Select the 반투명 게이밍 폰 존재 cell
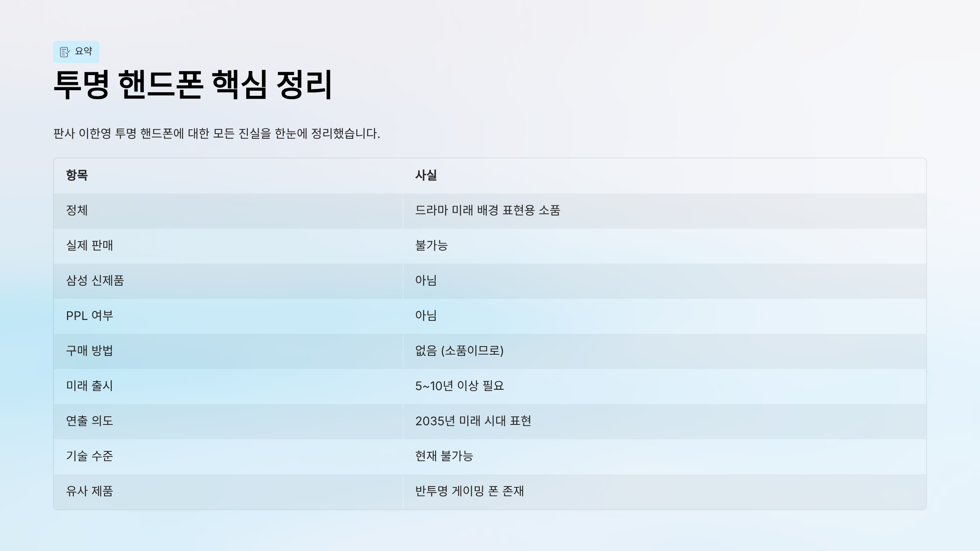 coord(469,491)
